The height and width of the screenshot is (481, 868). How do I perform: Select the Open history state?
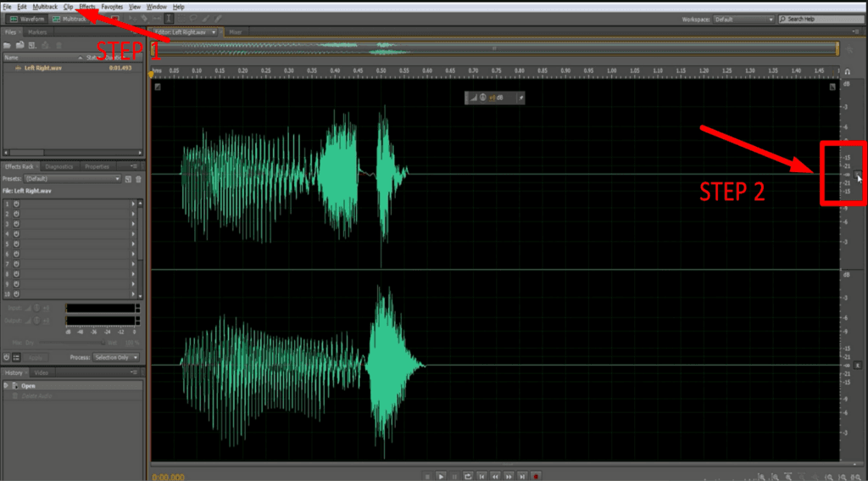[72, 386]
